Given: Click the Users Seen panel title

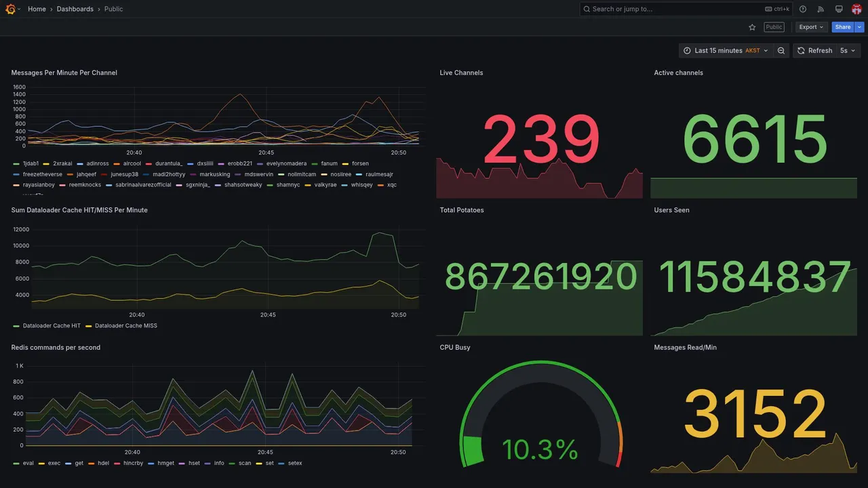Looking at the screenshot, I should point(671,210).
